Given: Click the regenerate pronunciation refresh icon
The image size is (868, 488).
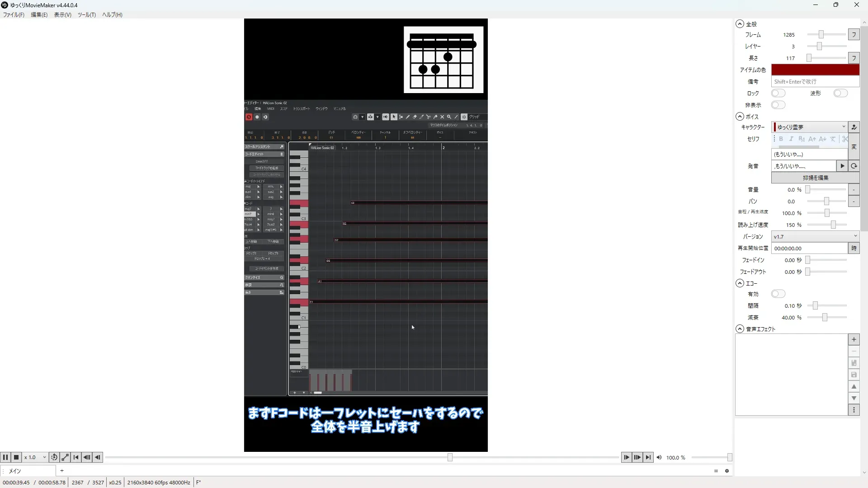Looking at the screenshot, I should 854,166.
